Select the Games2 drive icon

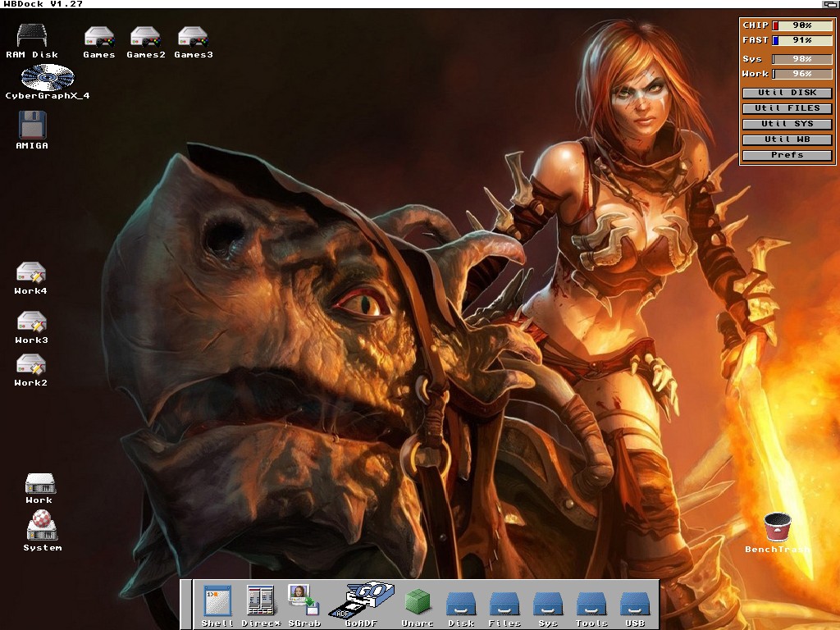pyautogui.click(x=146, y=36)
